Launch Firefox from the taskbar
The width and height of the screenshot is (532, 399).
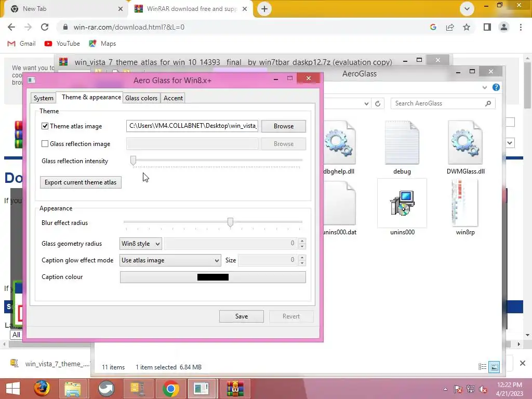42,389
